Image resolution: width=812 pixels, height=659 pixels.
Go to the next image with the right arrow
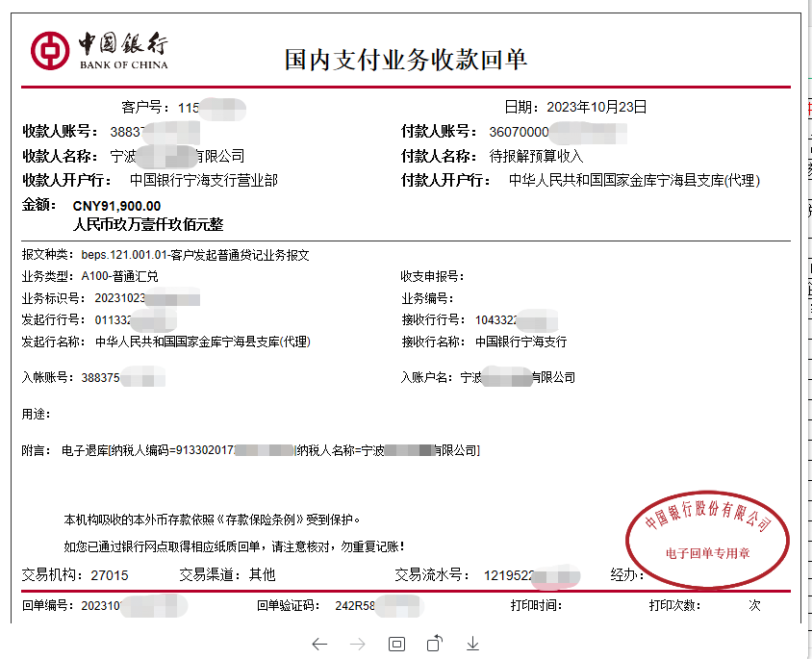click(x=358, y=645)
